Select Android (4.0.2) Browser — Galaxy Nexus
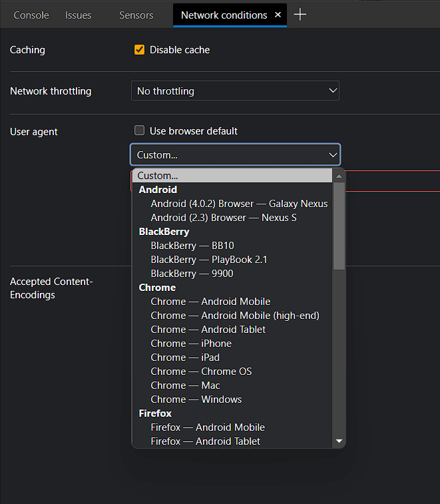 (239, 204)
